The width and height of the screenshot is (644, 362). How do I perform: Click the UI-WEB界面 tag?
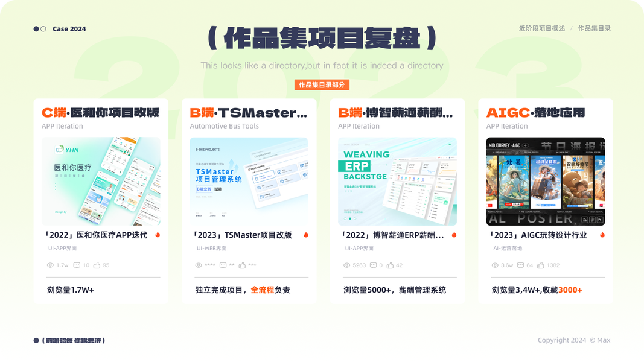coord(211,249)
